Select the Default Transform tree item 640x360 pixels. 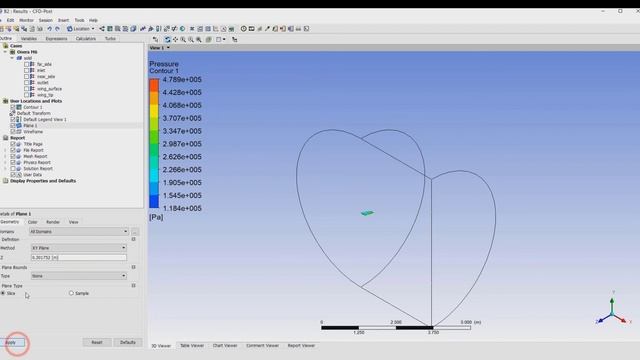(33, 113)
